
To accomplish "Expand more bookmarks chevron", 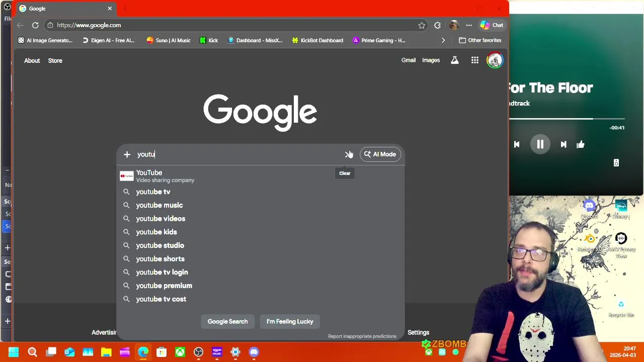I will click(x=443, y=40).
